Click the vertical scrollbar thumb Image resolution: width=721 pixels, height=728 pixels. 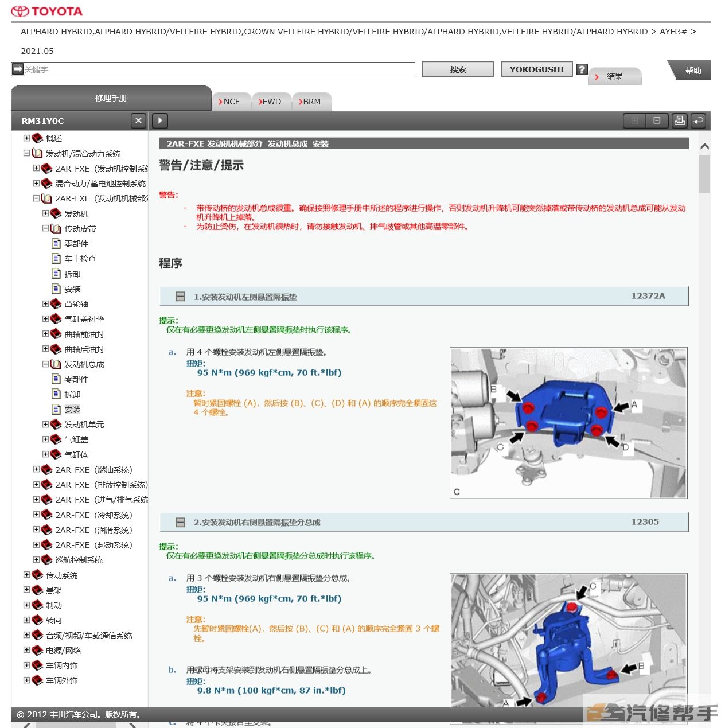(704, 173)
